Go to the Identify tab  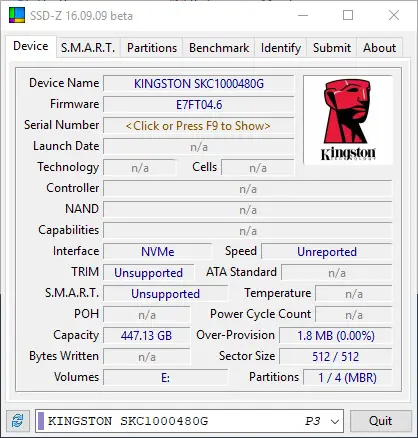pos(281,48)
